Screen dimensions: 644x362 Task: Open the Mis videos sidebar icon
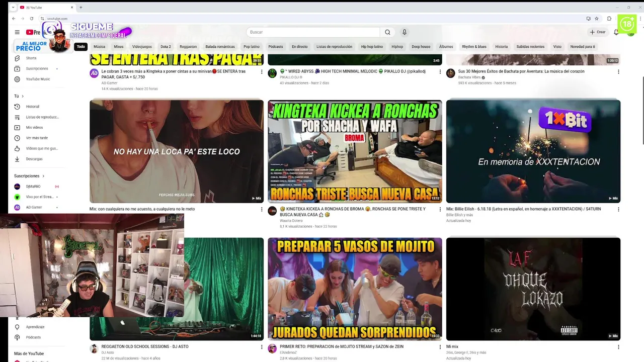[17, 128]
